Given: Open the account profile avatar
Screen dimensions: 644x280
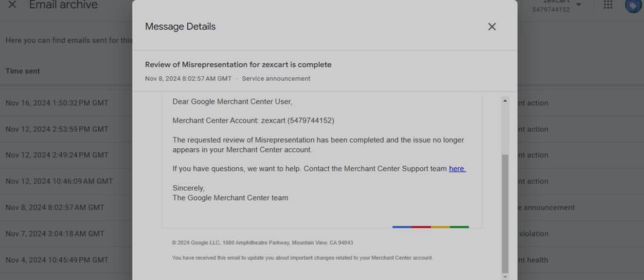Looking at the screenshot, I should click(x=633, y=5).
